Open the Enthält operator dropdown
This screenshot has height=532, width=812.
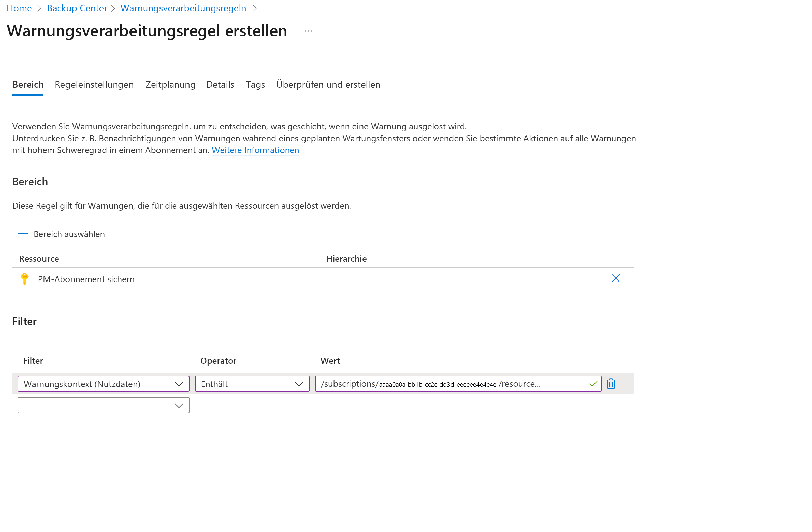click(x=252, y=384)
